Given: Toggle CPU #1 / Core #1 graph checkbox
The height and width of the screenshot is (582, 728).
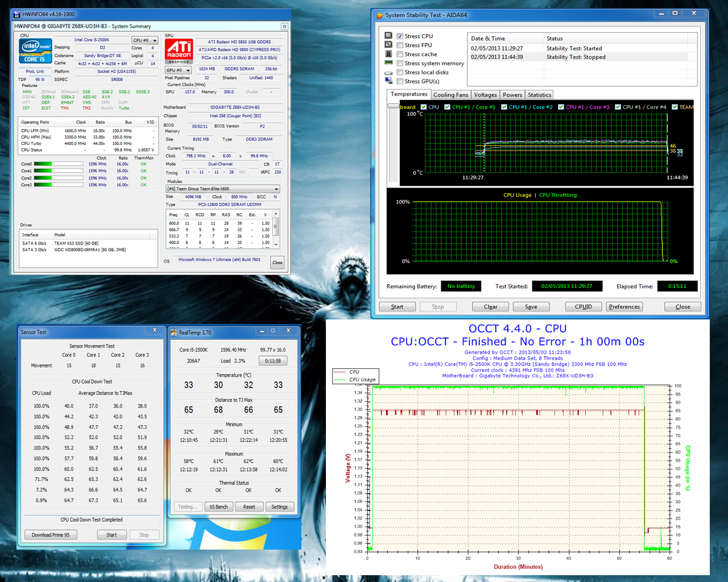Looking at the screenshot, I should coord(448,107).
